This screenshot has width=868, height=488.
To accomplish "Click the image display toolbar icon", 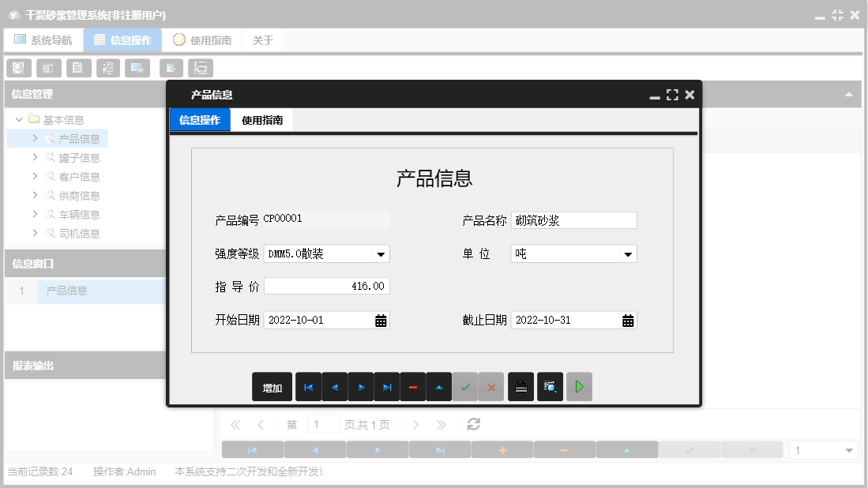I will (137, 68).
